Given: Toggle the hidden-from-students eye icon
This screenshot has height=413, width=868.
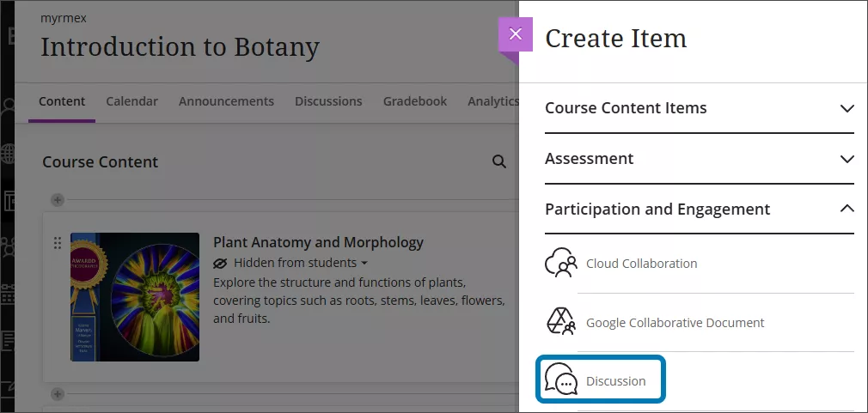Looking at the screenshot, I should click(x=221, y=263).
